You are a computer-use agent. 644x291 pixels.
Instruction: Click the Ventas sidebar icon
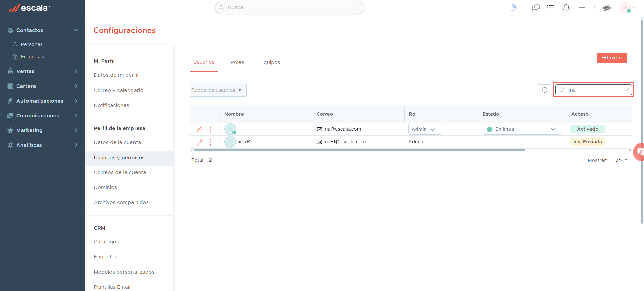(10, 71)
